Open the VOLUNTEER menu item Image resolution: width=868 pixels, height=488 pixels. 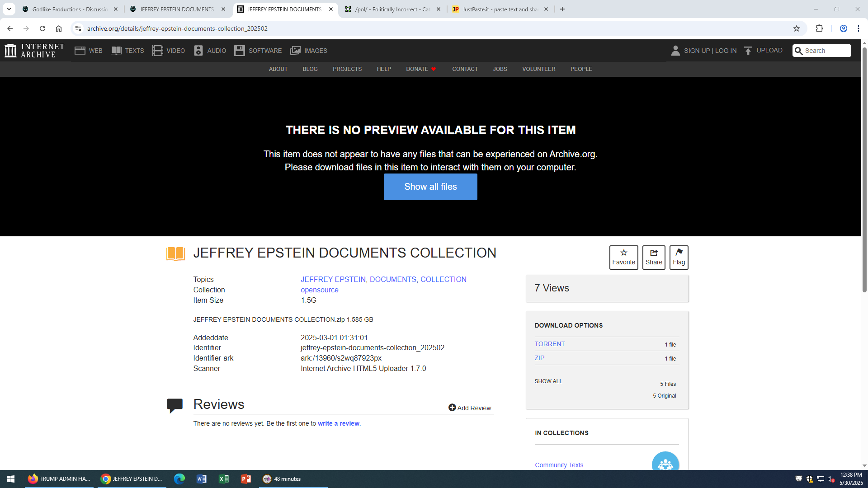click(x=538, y=69)
